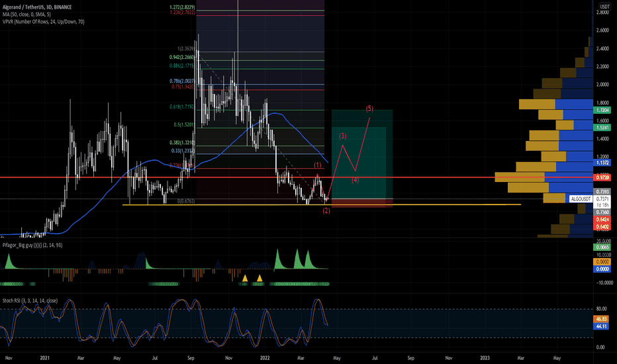Select the Elliott wave (1) label
The height and width of the screenshot is (364, 617).
tap(318, 165)
